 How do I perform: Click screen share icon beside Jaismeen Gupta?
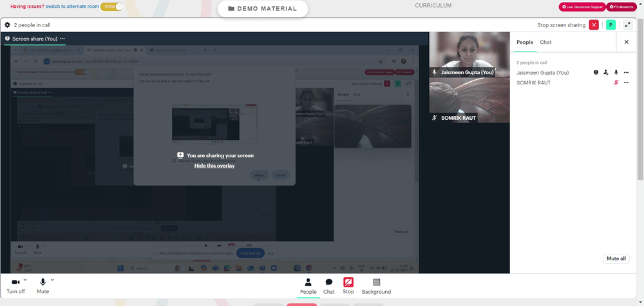click(x=596, y=72)
